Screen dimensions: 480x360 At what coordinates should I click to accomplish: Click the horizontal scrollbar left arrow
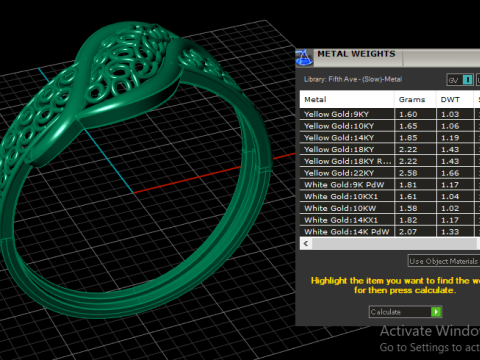tap(306, 244)
